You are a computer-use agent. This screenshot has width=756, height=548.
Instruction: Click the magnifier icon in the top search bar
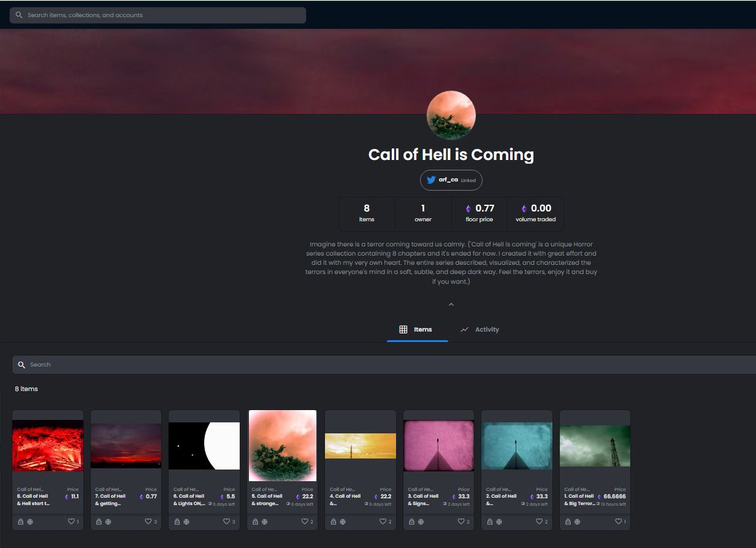[x=20, y=15]
